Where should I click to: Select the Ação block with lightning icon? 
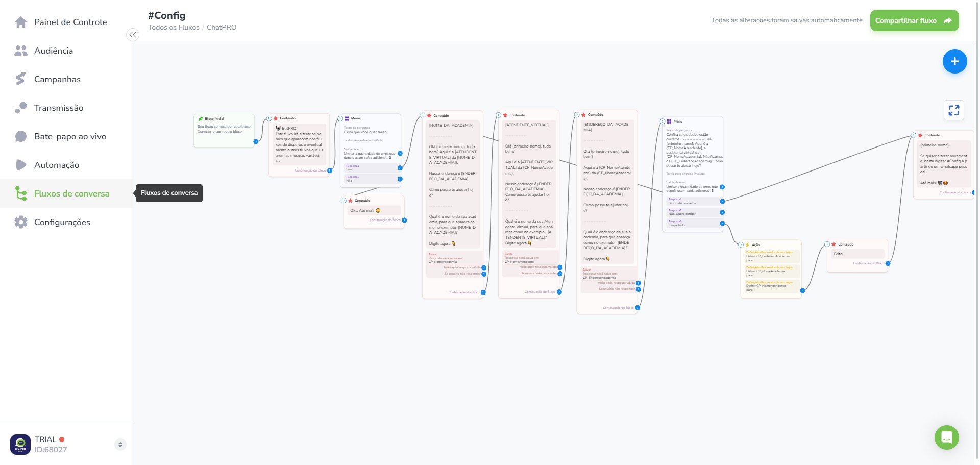pos(771,268)
